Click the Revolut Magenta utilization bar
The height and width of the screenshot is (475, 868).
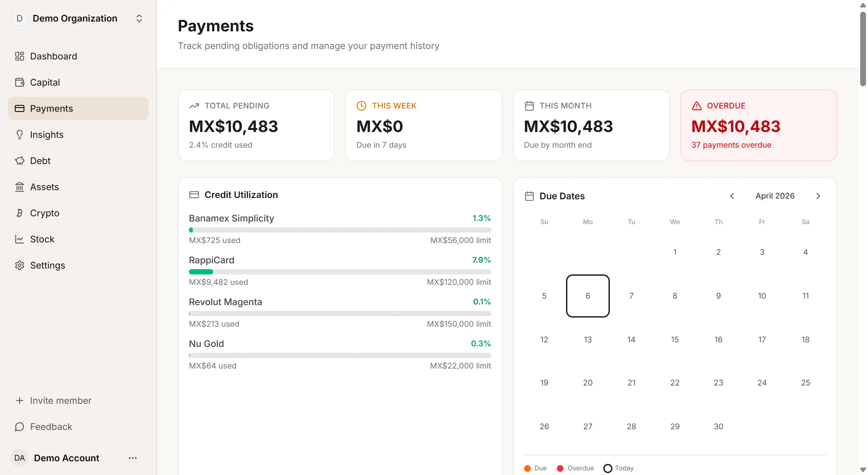coord(340,314)
